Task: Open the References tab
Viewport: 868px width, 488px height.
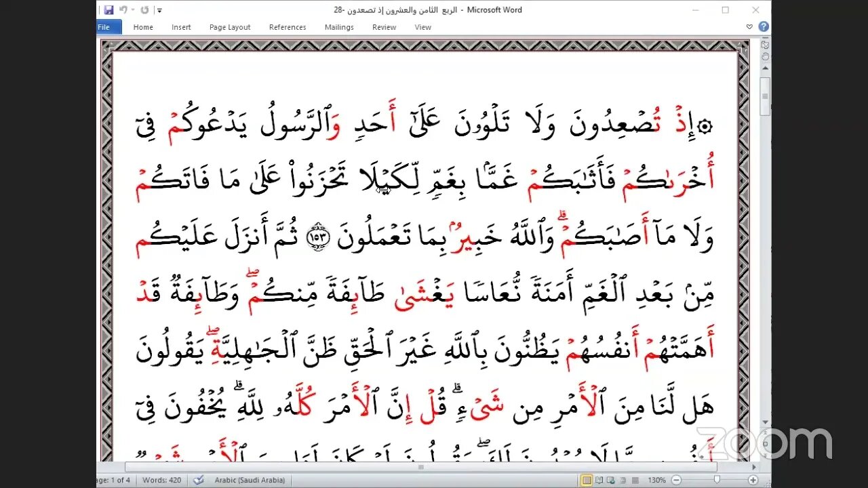Action: click(x=288, y=27)
